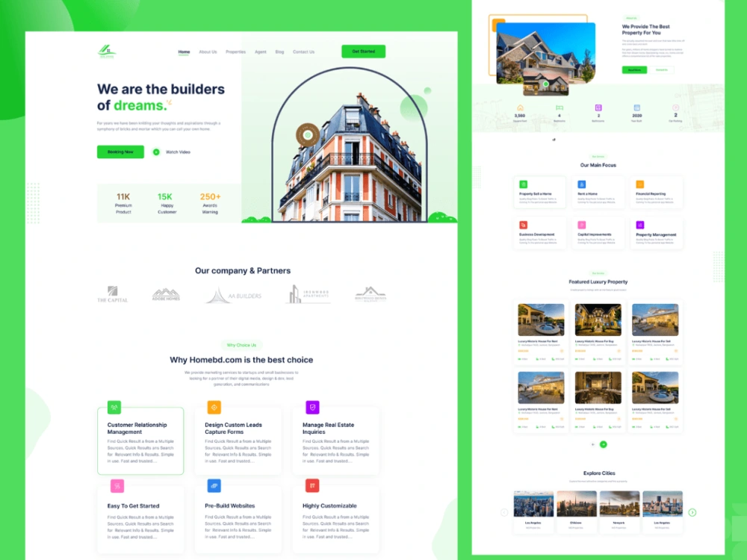Click the Ironwood Apartments partner logo
747x560 pixels.
point(308,293)
